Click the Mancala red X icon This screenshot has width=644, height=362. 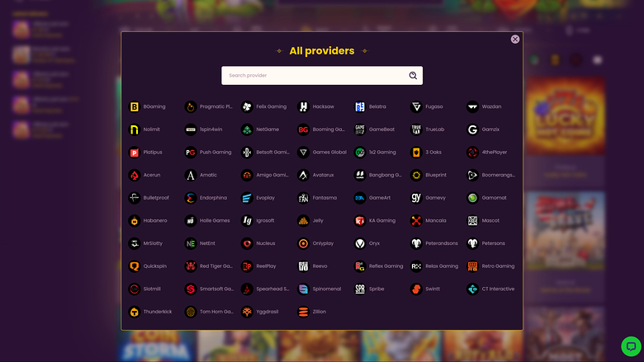coord(416,220)
